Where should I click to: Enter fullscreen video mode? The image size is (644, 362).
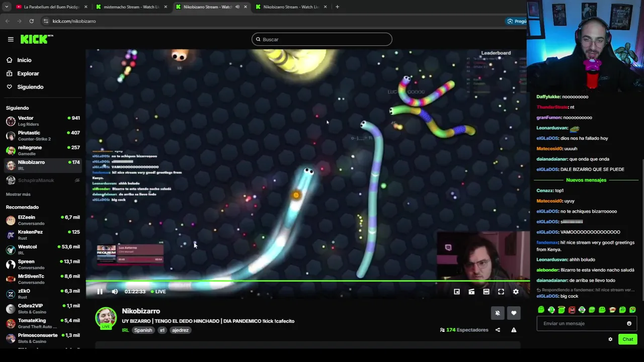501,292
